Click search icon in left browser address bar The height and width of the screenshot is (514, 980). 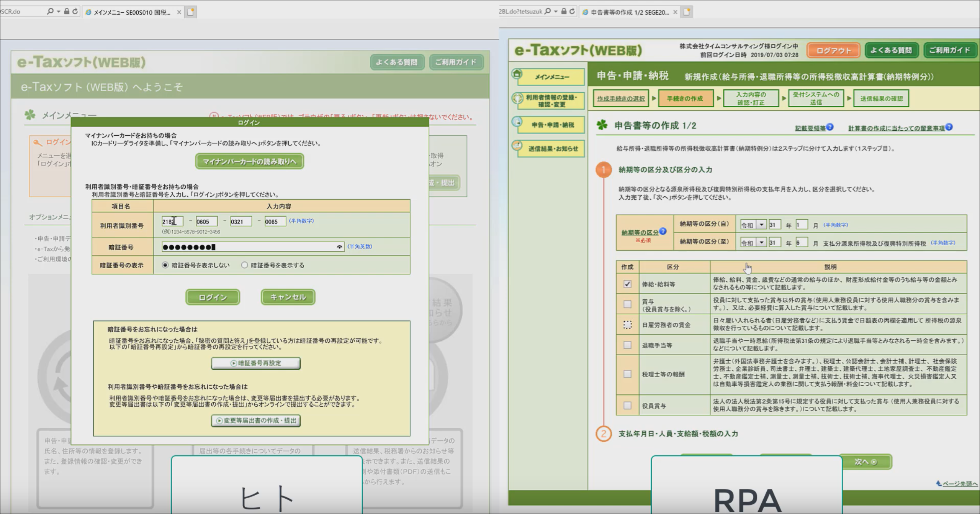click(x=50, y=11)
